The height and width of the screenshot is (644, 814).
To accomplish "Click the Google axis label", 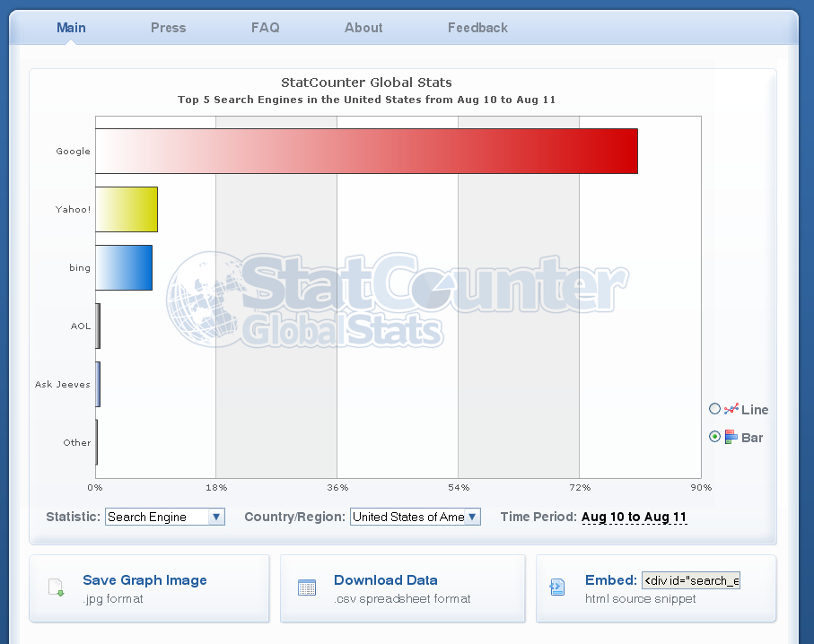I will pos(74,151).
